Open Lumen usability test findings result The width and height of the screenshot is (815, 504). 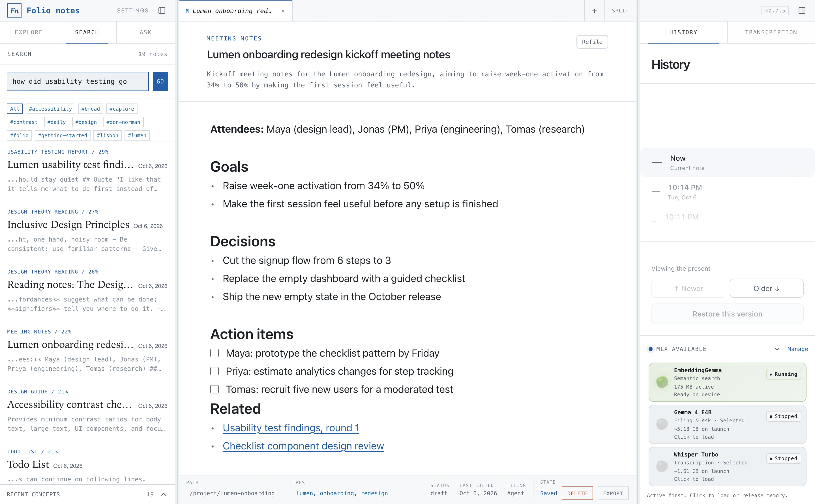[x=87, y=171]
